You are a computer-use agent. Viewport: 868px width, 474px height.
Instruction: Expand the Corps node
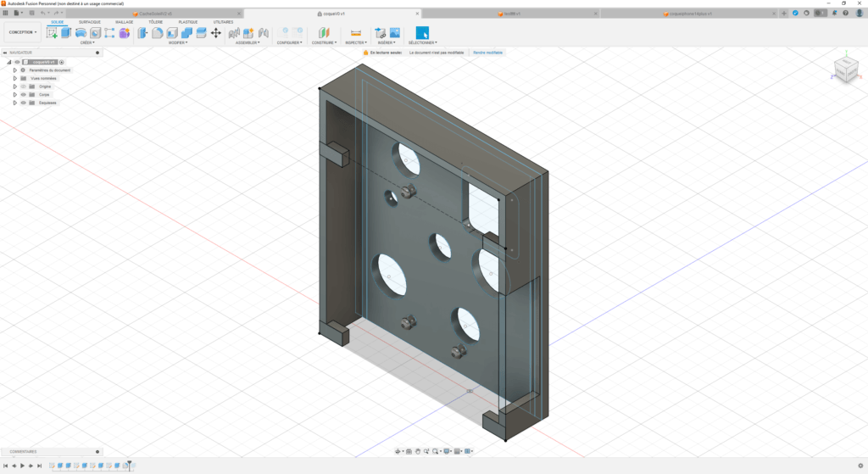(x=15, y=95)
